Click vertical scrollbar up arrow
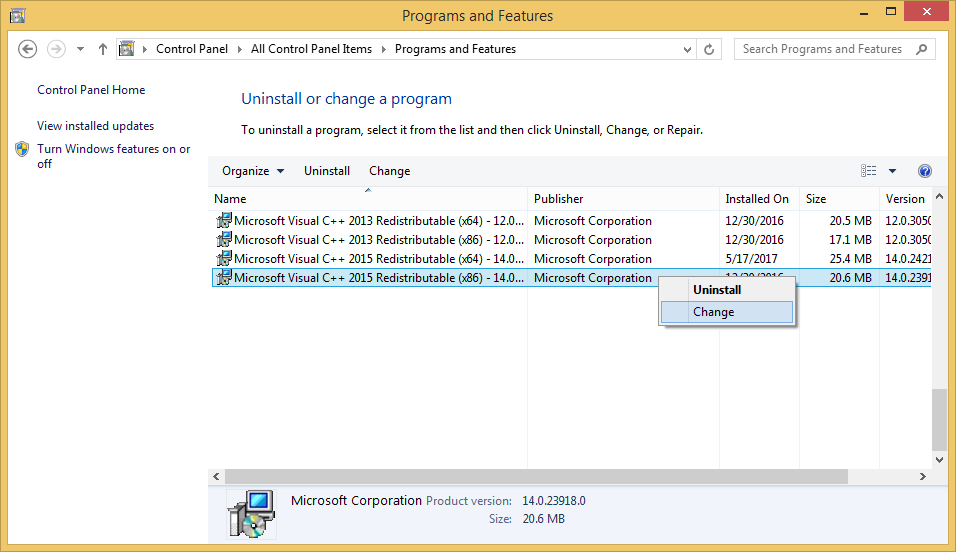956x552 pixels. point(939,196)
